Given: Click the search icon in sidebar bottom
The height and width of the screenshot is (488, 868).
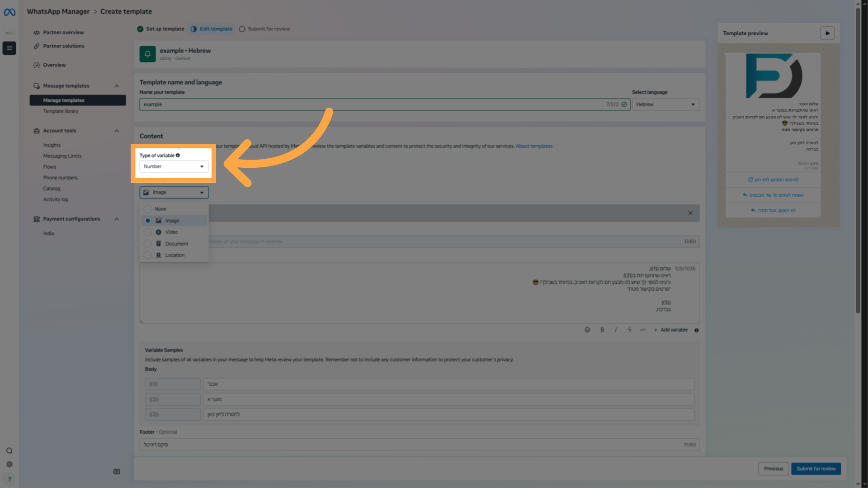Looking at the screenshot, I should 9,451.
